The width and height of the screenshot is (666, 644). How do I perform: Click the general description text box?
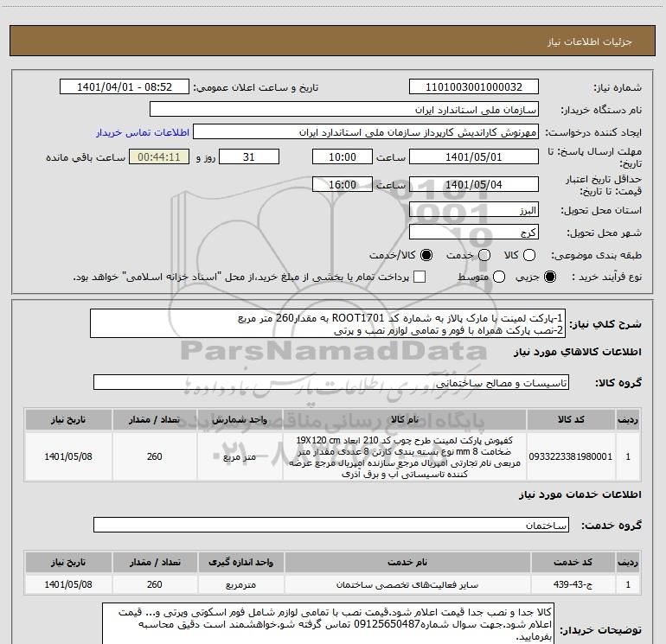(328, 324)
